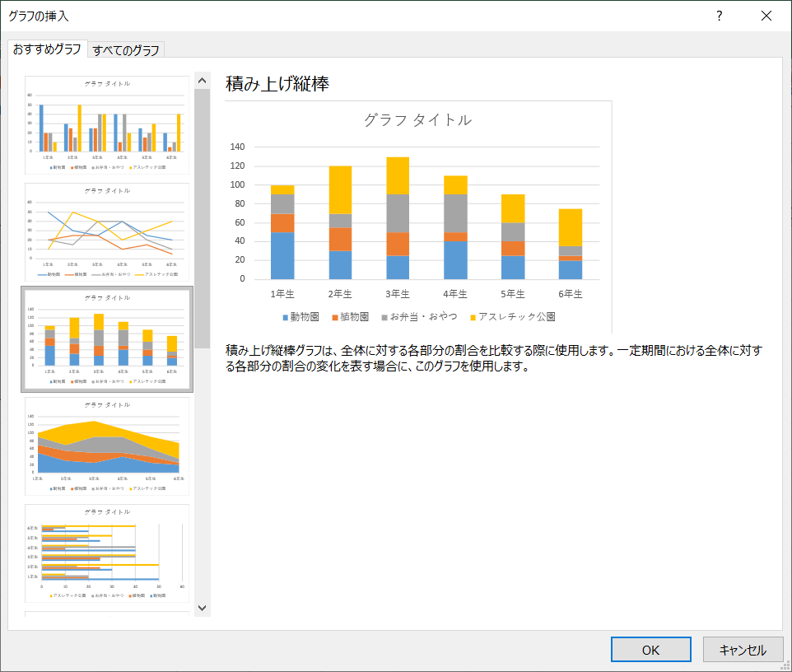Cancel chart insertion with キャンセル
This screenshot has height=672, width=792.
point(743,649)
